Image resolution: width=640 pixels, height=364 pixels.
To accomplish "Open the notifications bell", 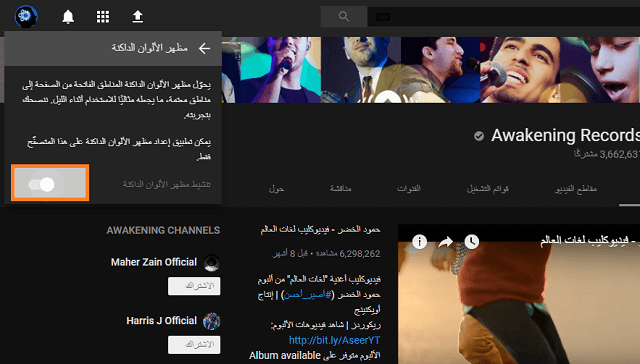I will pos(68,17).
